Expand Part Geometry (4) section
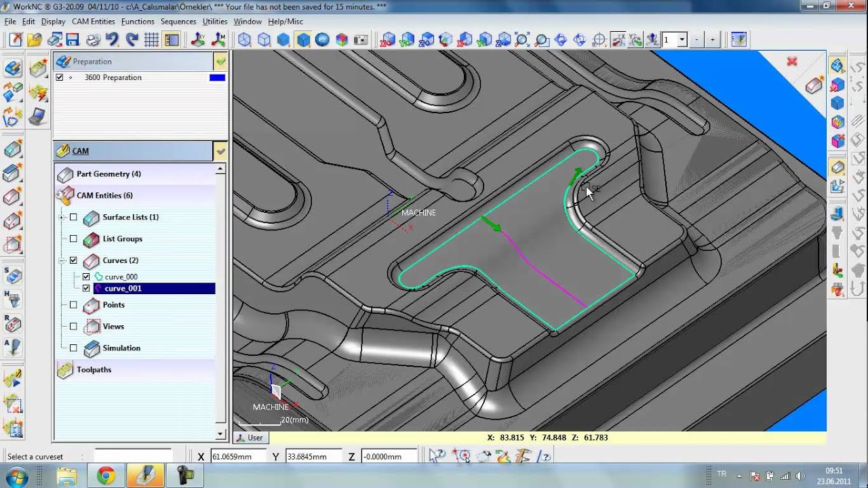Screen dimensions: 868x488 [x=108, y=174]
